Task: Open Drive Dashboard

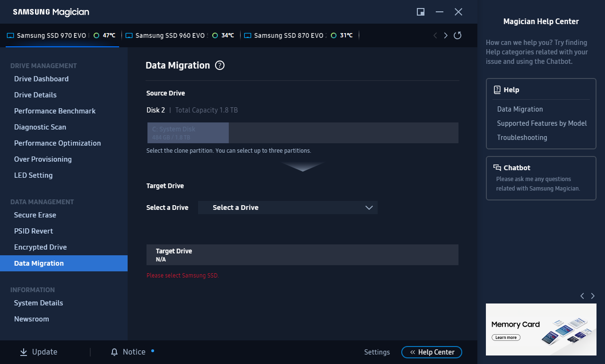Action: pyautogui.click(x=41, y=79)
